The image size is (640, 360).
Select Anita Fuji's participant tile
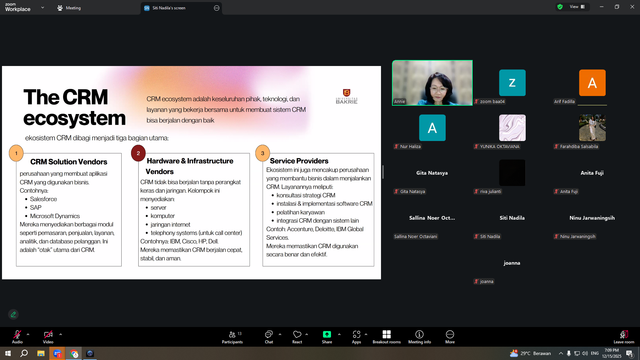pos(592,173)
